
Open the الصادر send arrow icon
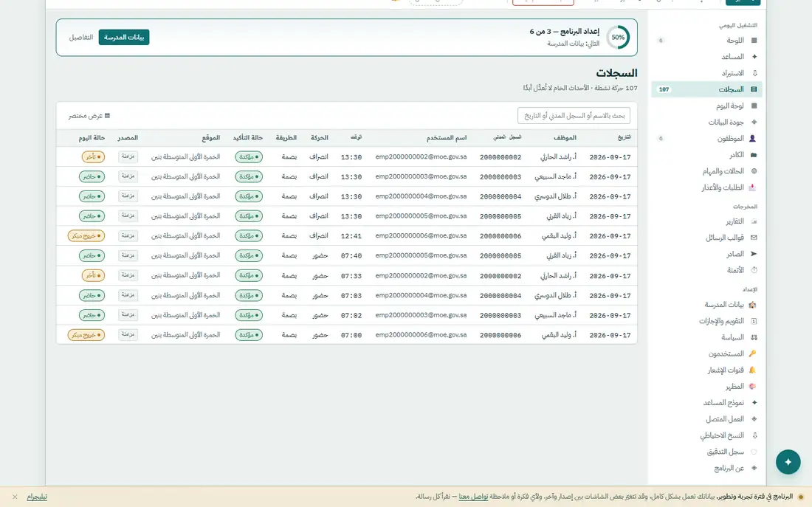pyautogui.click(x=754, y=254)
